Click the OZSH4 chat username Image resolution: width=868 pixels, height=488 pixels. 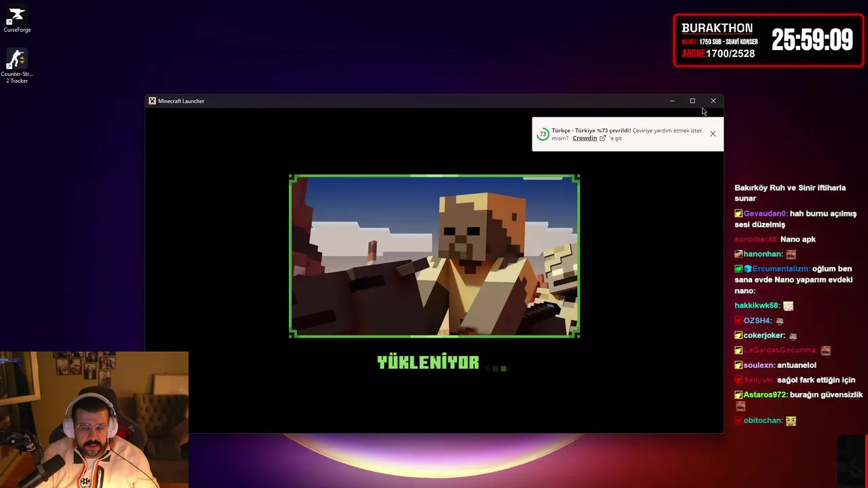(x=757, y=321)
